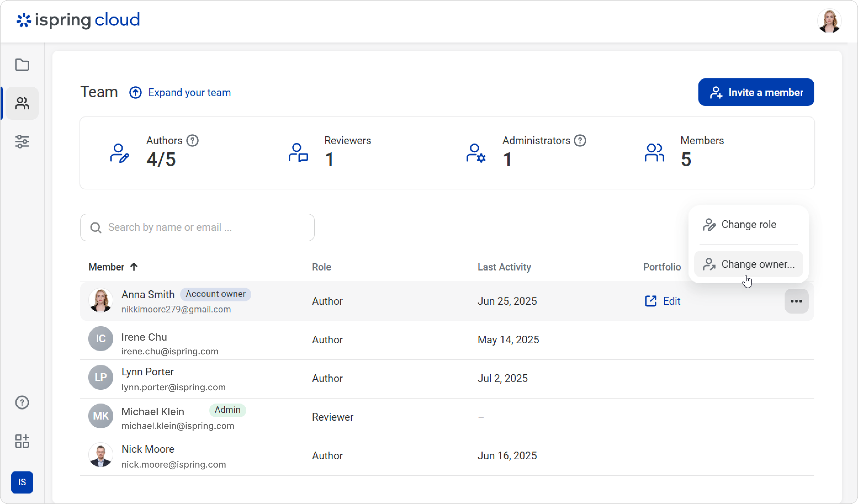The width and height of the screenshot is (858, 504).
Task: Sort by Member column arrow
Action: [x=134, y=267]
